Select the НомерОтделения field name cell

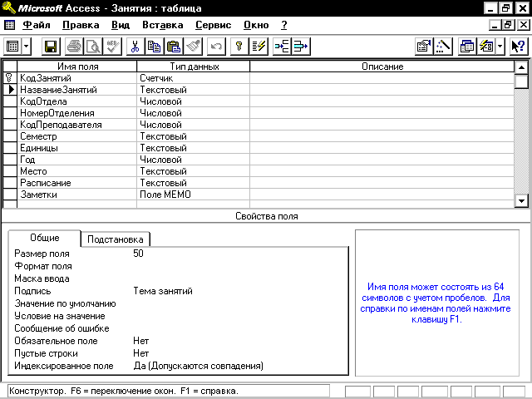point(76,113)
